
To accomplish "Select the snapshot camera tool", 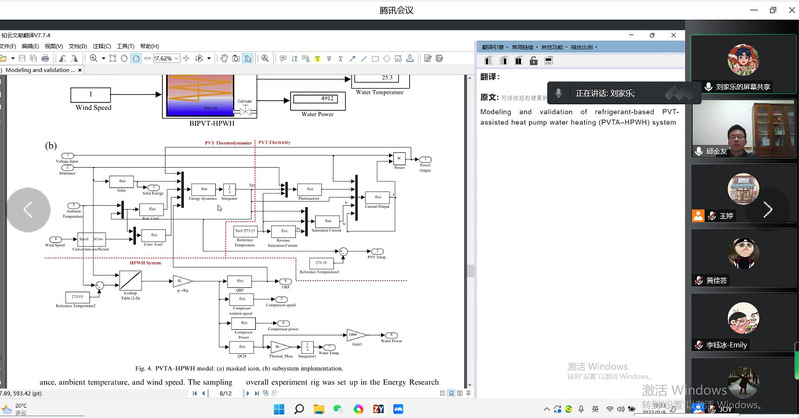I will [235, 59].
